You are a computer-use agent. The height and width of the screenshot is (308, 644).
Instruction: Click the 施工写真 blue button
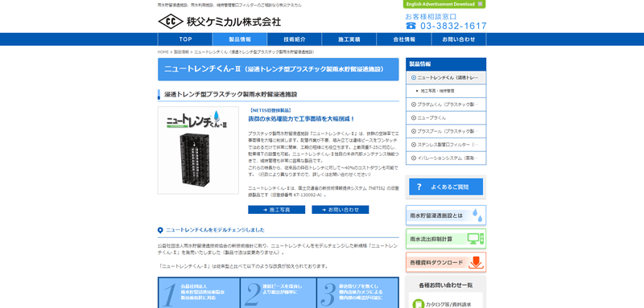point(276,210)
